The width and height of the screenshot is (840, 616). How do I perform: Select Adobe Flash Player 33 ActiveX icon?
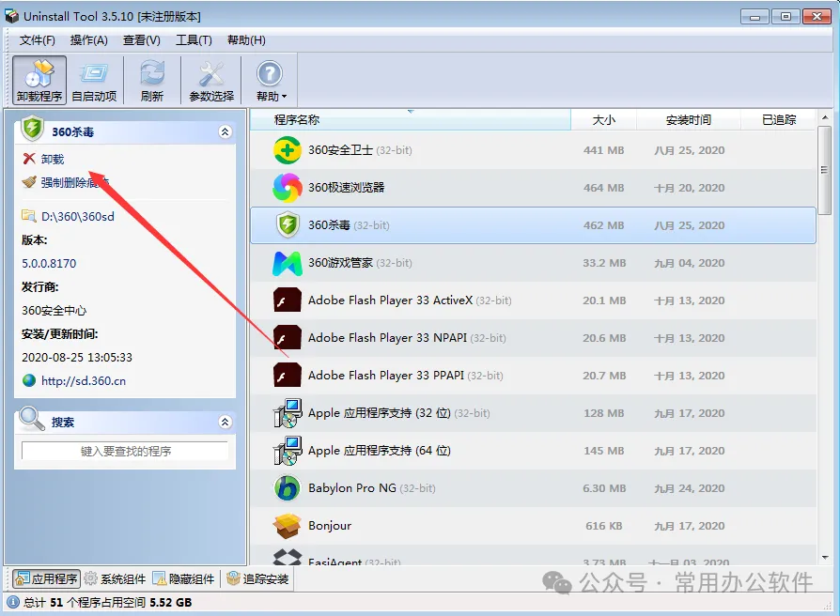288,300
